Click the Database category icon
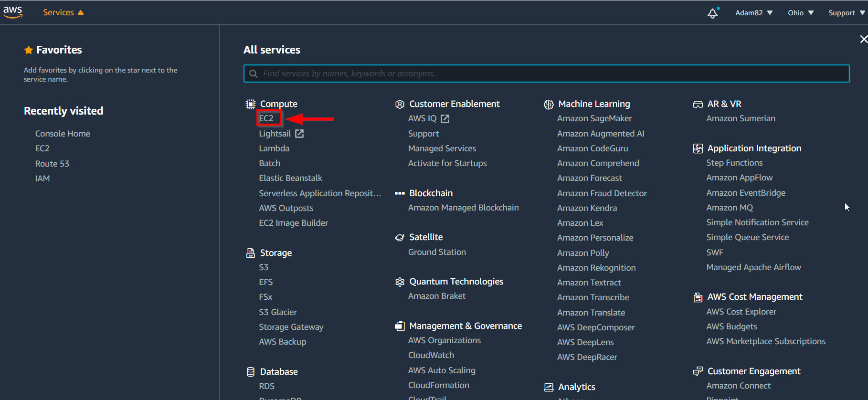 point(251,372)
